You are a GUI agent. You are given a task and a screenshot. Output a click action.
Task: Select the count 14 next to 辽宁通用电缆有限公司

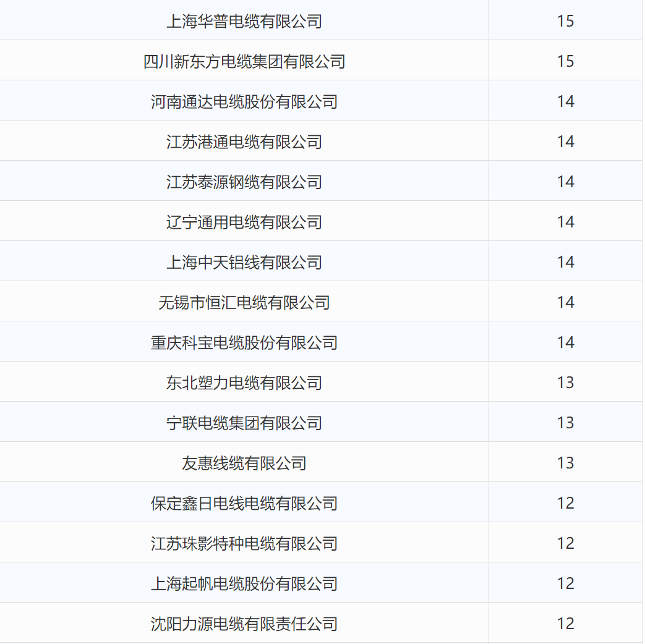click(565, 222)
